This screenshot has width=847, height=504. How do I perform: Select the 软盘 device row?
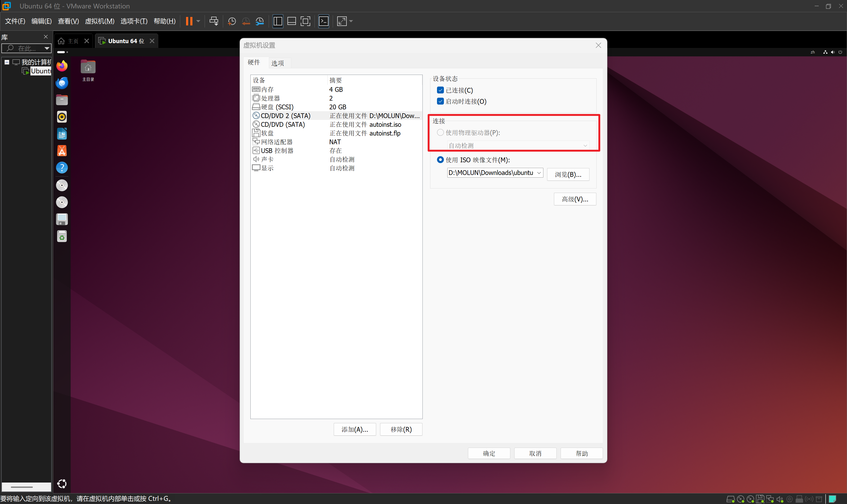336,133
